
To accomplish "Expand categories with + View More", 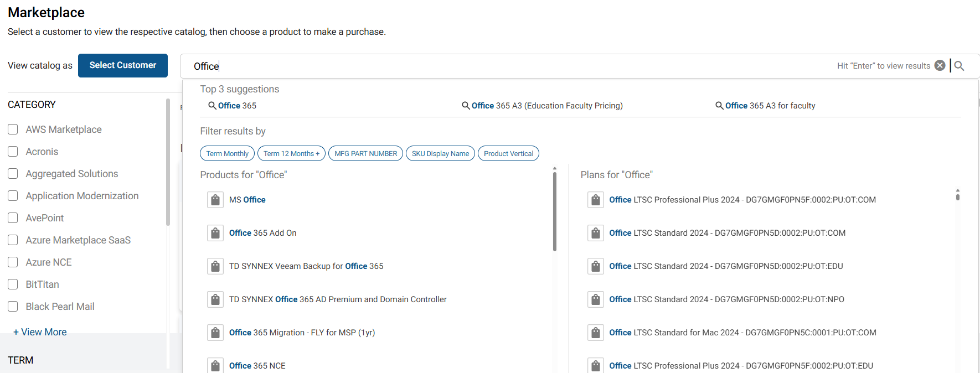I will coord(40,332).
